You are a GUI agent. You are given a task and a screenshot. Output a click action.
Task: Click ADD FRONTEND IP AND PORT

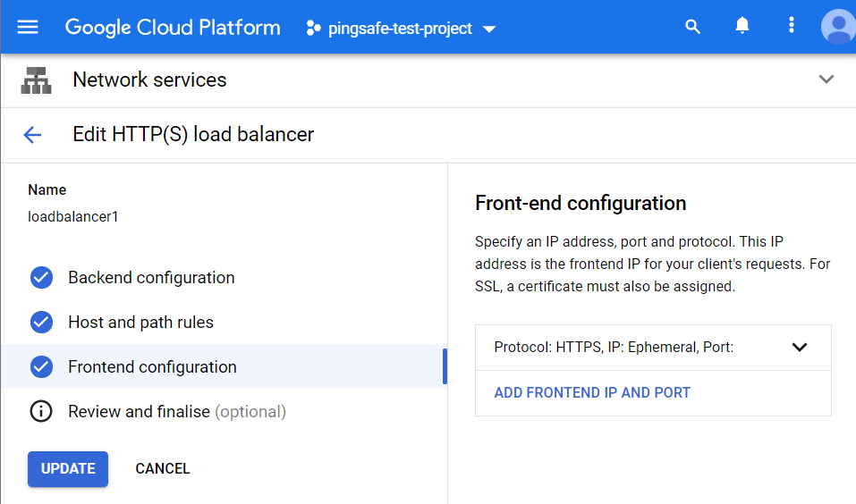tap(592, 393)
